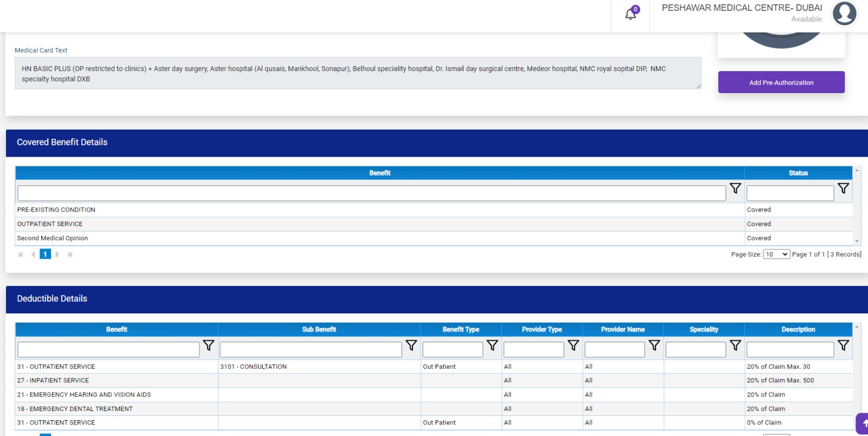This screenshot has width=868, height=436.
Task: Open filter for Deductible Benefit column
Action: pos(208,345)
